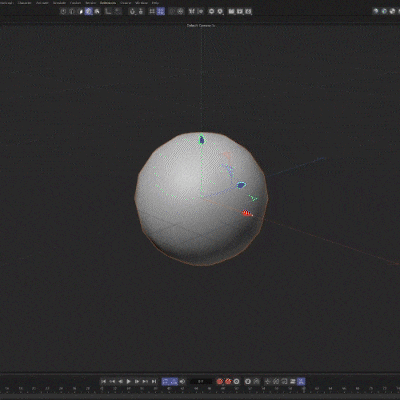Click the first sphere icon at top right

pos(376,11)
